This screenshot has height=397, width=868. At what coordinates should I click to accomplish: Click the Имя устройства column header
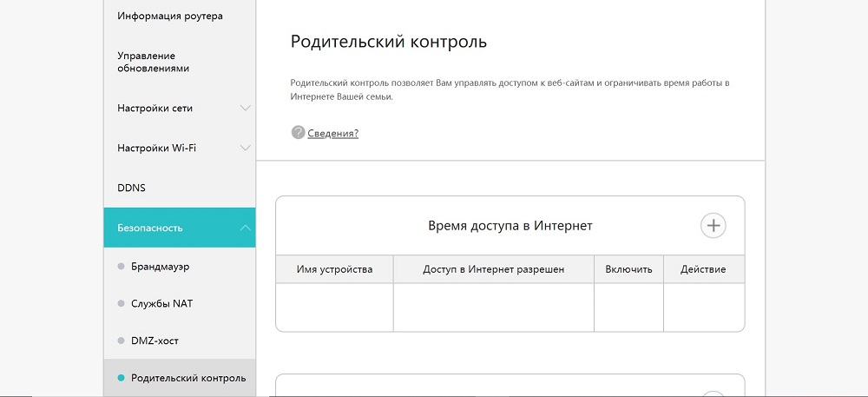tap(334, 269)
